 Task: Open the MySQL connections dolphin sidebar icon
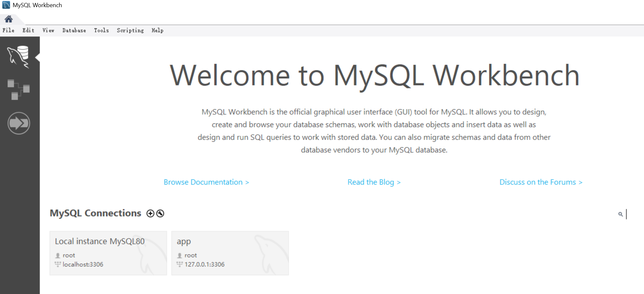(x=19, y=57)
